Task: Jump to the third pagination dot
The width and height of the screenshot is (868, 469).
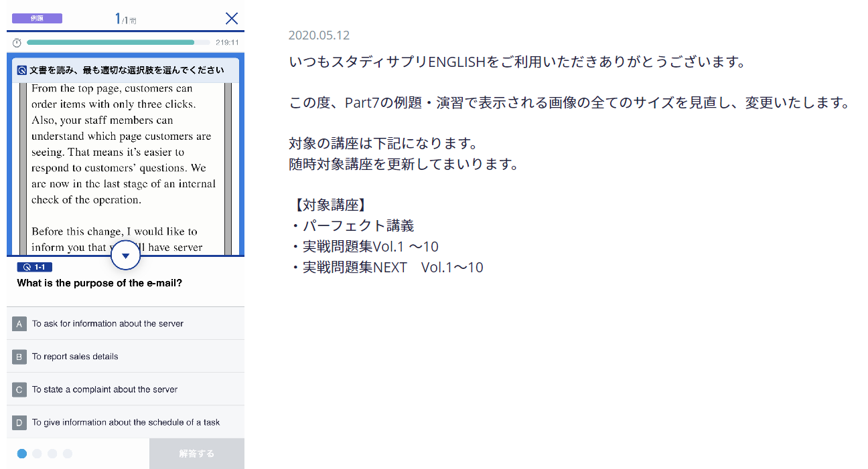Action: 52,454
